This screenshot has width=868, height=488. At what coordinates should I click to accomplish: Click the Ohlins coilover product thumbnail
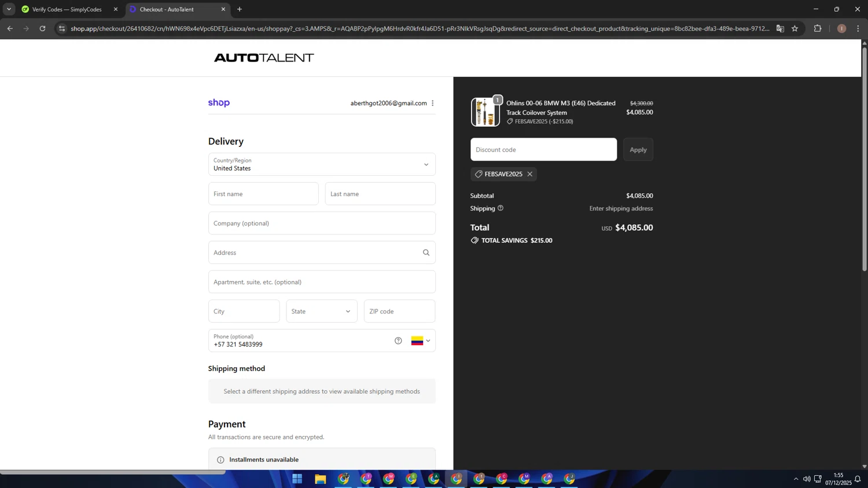point(485,112)
